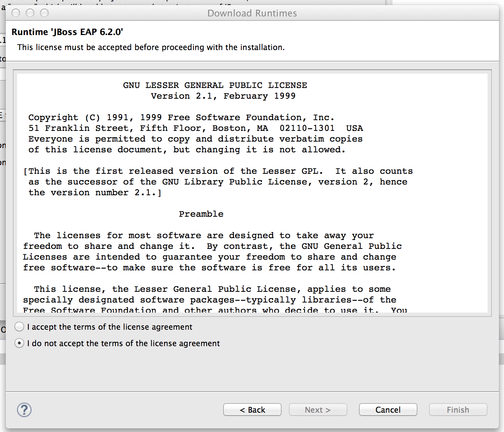Viewport: 504px width, 432px height.
Task: Zoom the Download Runtimes window
Action: pyautogui.click(x=44, y=13)
